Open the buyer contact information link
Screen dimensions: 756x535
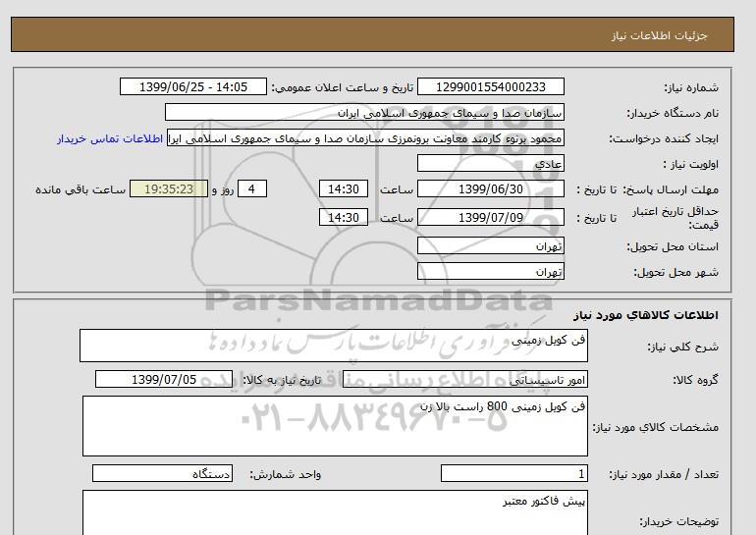tap(110, 138)
